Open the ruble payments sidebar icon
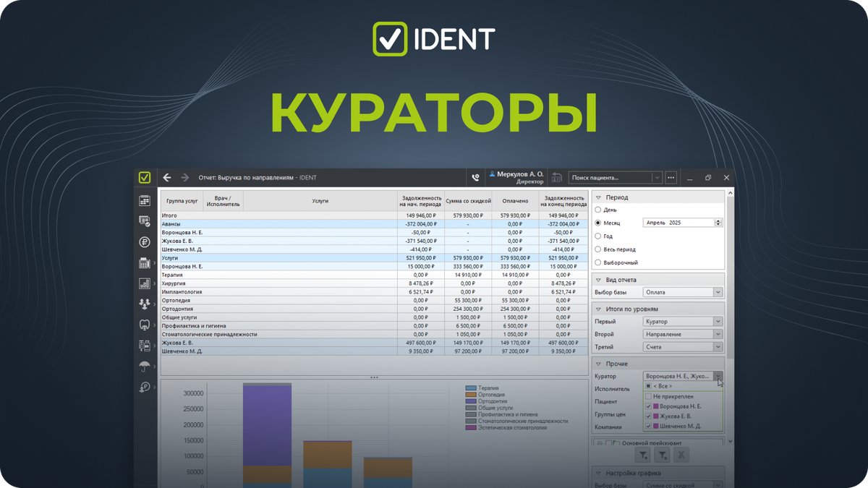 click(x=145, y=242)
